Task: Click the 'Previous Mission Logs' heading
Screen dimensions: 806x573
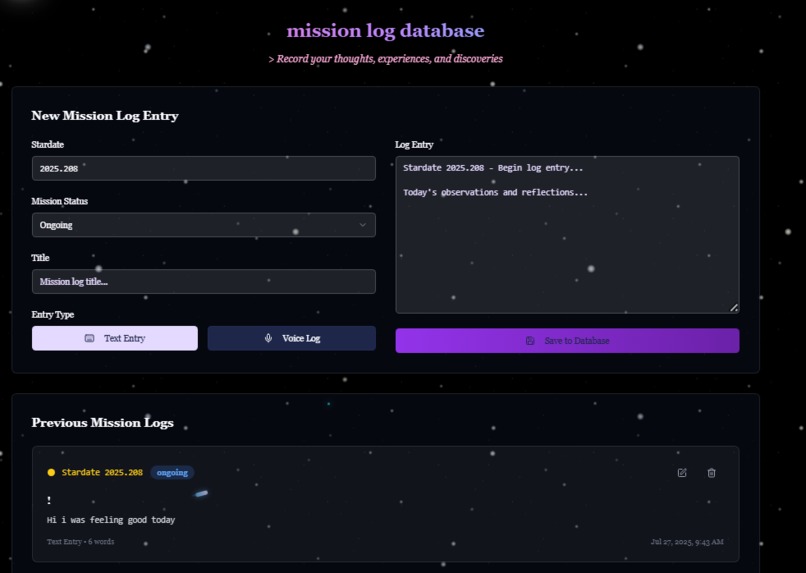Action: pos(103,422)
